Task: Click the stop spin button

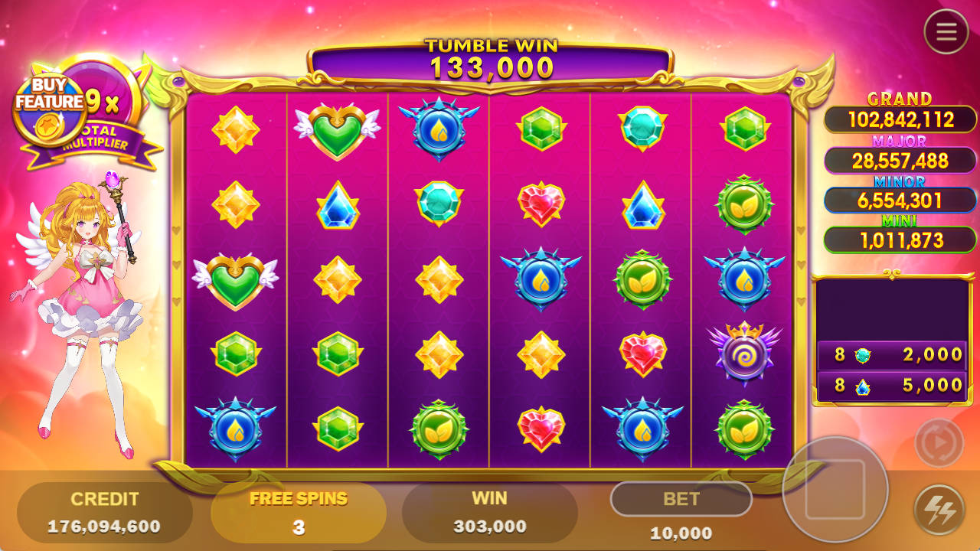Action: (x=835, y=489)
